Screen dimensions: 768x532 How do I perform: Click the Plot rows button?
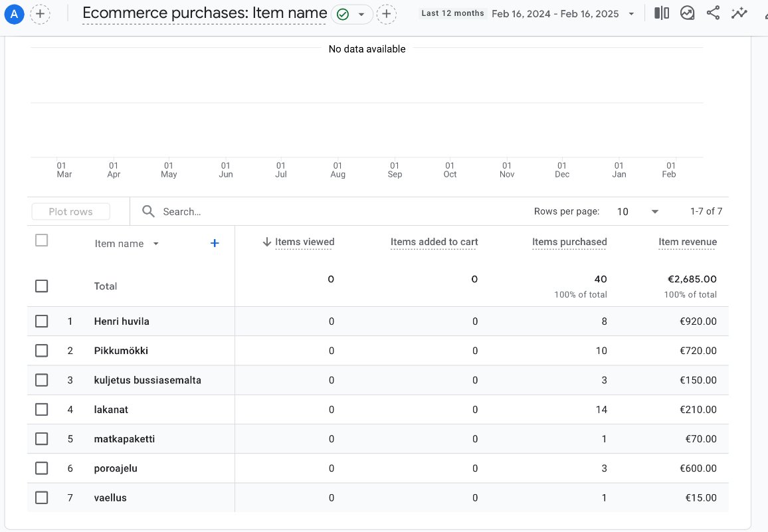(70, 212)
